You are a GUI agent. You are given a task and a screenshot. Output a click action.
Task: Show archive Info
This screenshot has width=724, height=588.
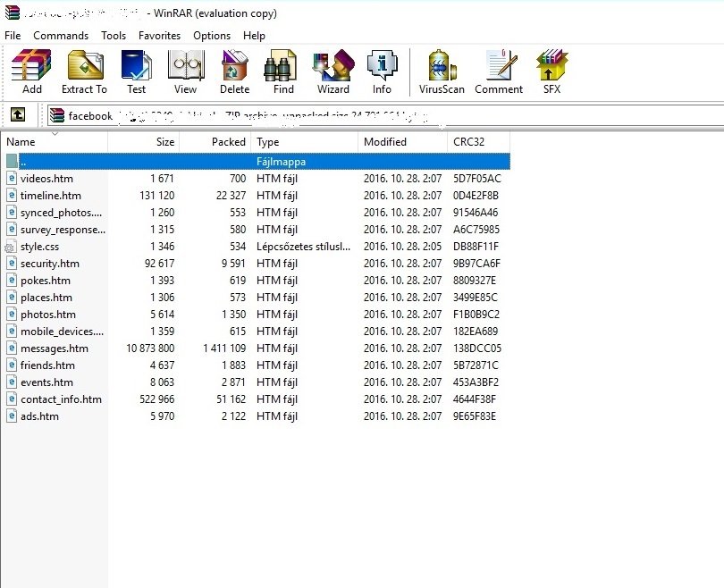(382, 71)
